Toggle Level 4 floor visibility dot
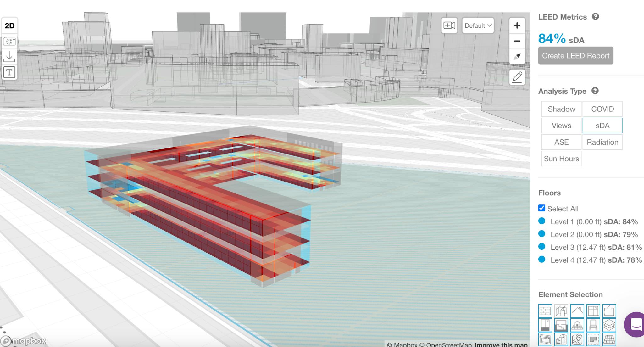Image resolution: width=644 pixels, height=347 pixels. 542,260
